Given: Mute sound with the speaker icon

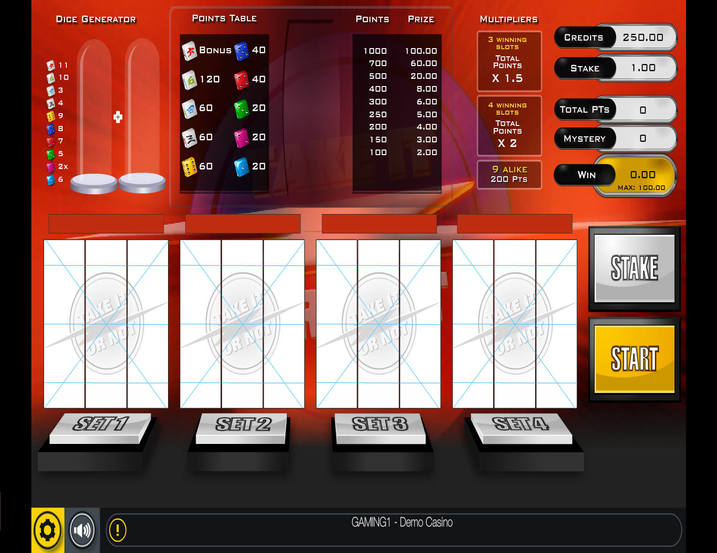Looking at the screenshot, I should click(82, 530).
